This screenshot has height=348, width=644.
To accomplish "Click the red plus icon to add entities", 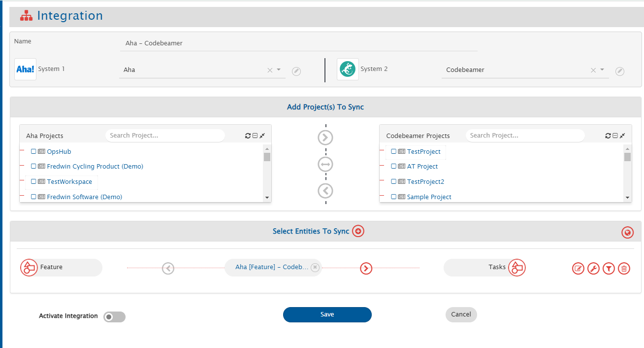I will pyautogui.click(x=358, y=231).
